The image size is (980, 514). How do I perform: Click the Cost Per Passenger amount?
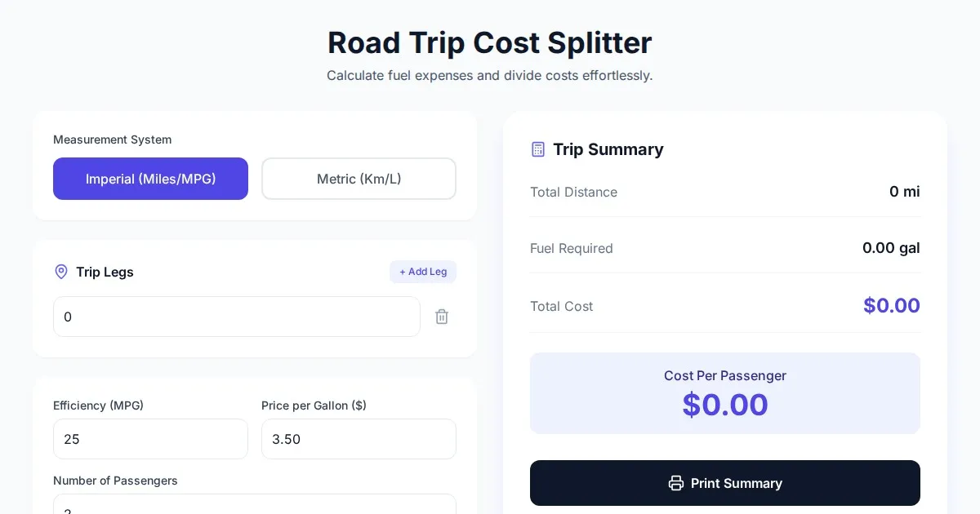(725, 405)
